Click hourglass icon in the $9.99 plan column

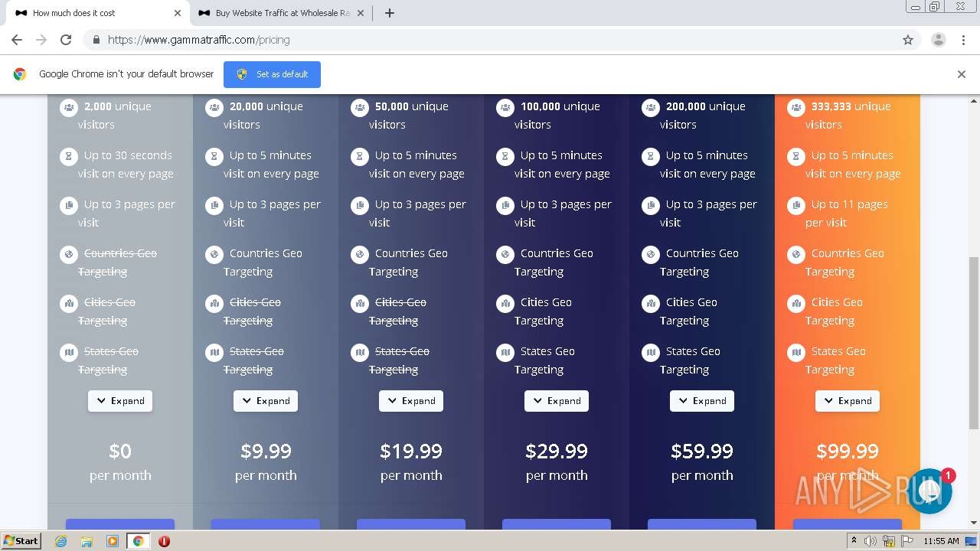214,156
